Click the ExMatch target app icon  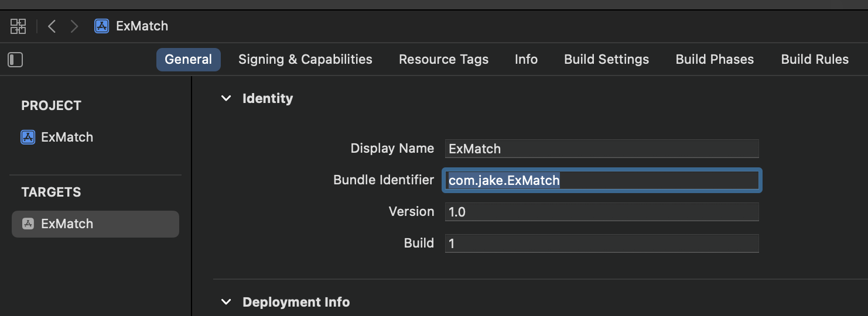pos(28,224)
